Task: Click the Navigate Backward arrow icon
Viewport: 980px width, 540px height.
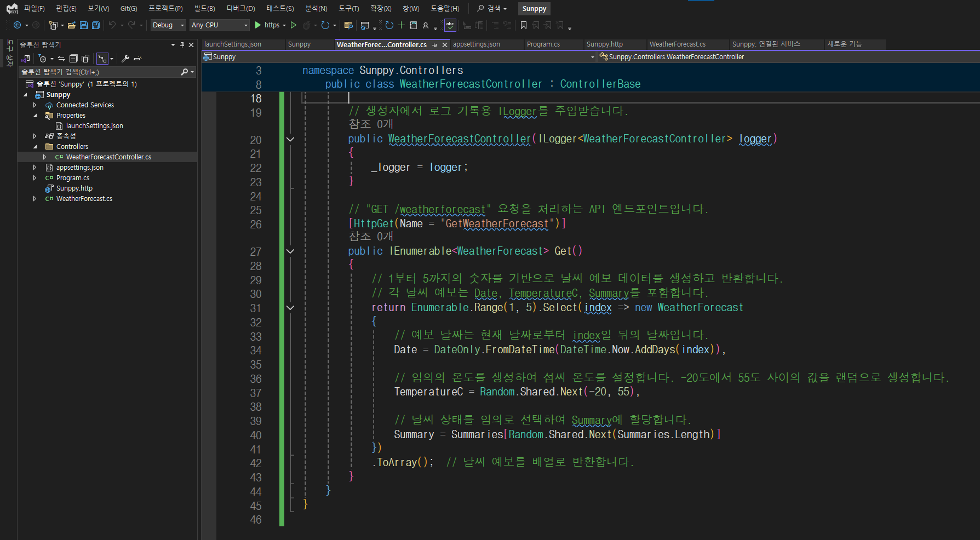Action: 18,25
